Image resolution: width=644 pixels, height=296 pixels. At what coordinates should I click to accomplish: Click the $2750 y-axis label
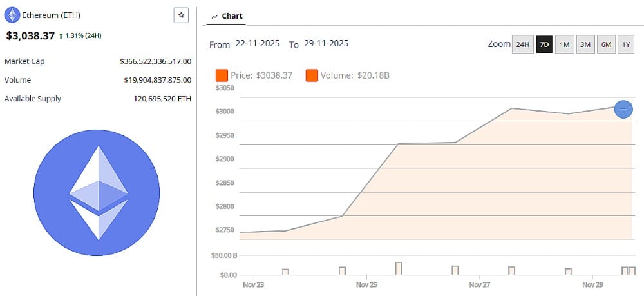[x=224, y=230]
